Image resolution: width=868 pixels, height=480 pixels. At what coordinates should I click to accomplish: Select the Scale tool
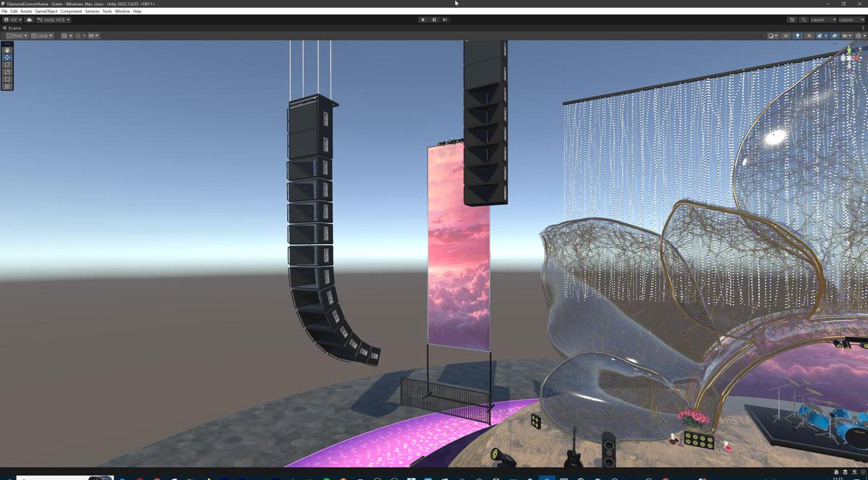(7, 72)
